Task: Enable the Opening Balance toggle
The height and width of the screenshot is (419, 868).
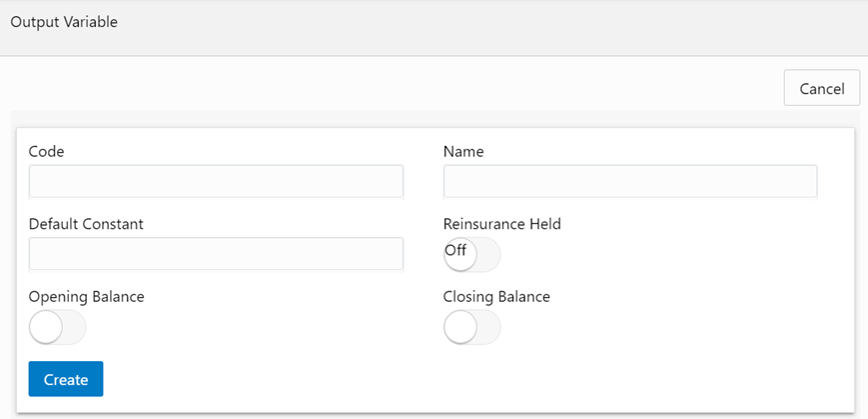Action: coord(58,328)
